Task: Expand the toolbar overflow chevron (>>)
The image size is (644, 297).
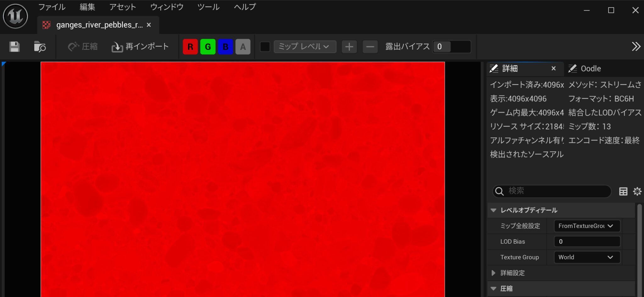Action: 636,46
